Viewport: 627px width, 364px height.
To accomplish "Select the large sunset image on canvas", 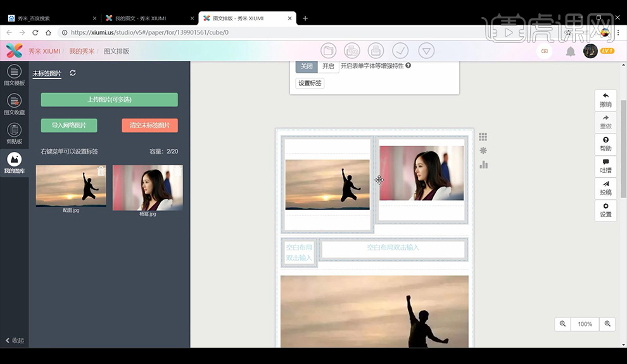I will point(374,311).
